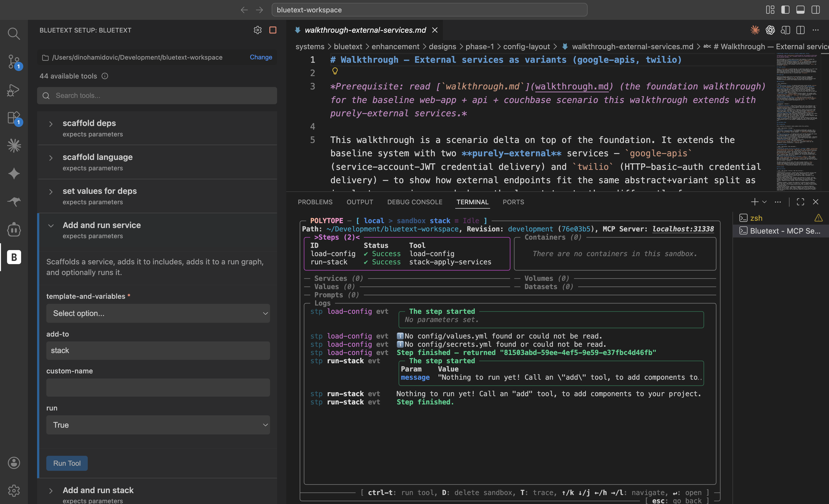Open template-and-variables Select option dropdown
This screenshot has height=504, width=829.
158,313
